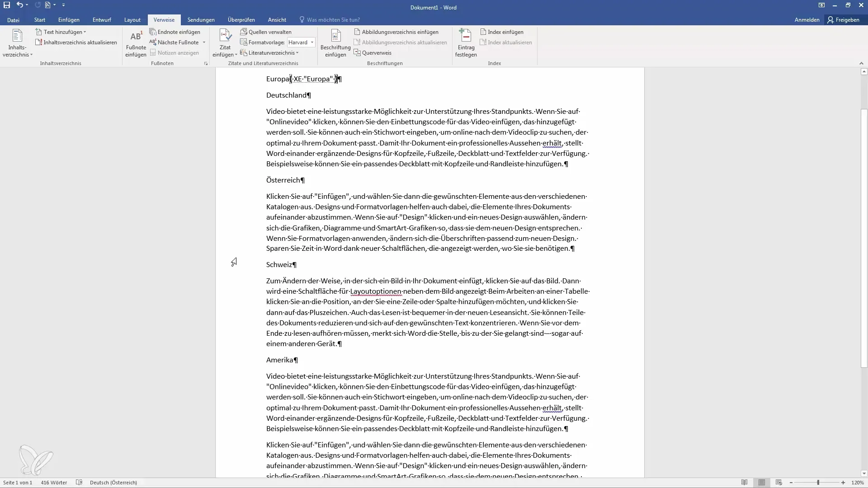Image resolution: width=868 pixels, height=488 pixels.
Task: Save document with the floppy disk icon
Action: [7, 5]
